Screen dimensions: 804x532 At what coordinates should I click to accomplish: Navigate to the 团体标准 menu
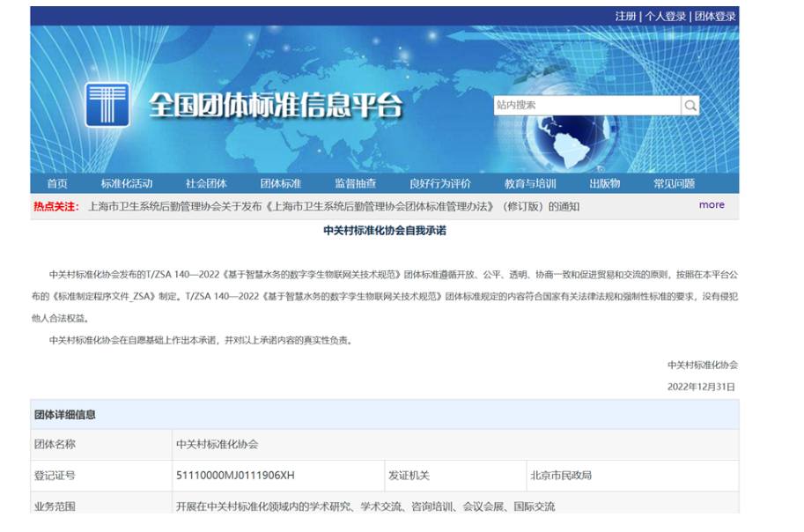(x=280, y=183)
